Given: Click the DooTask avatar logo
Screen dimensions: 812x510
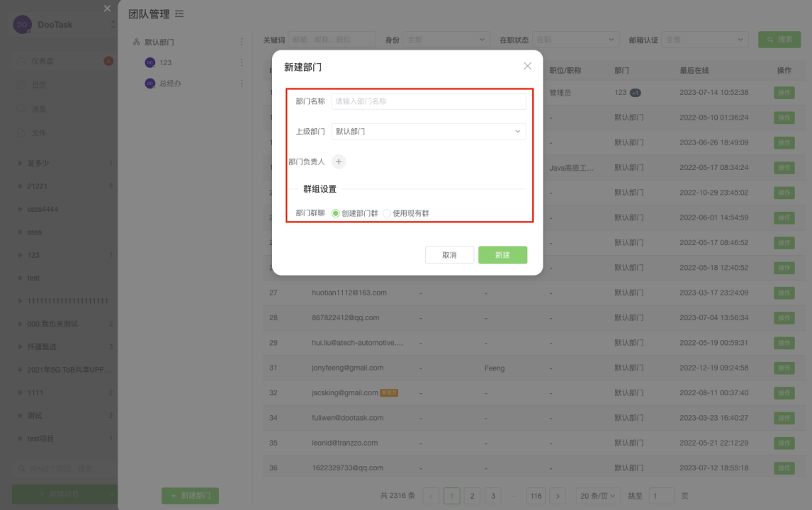Looking at the screenshot, I should tap(23, 25).
